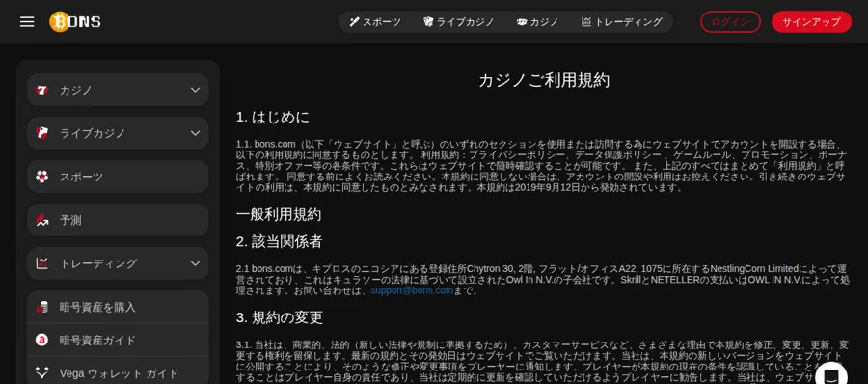Viewport: 868px width, 384px height.
Task: Click the sports icon in top navigation
Action: (x=354, y=22)
